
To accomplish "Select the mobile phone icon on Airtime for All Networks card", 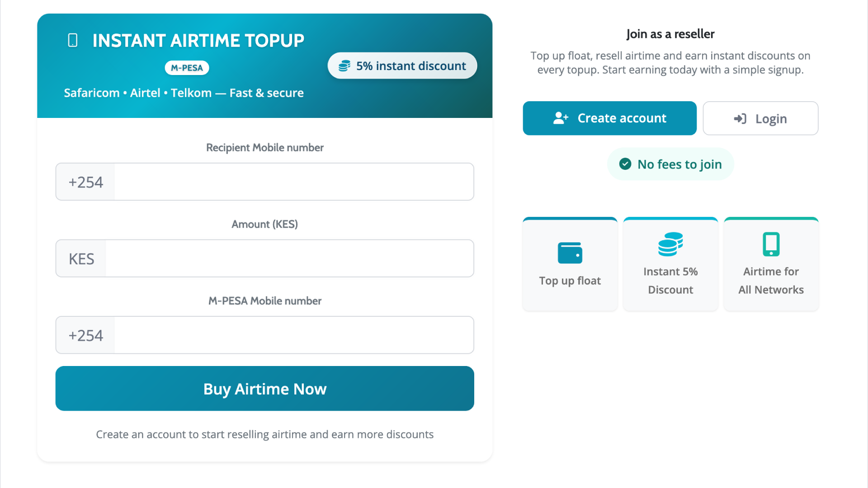I will [771, 244].
